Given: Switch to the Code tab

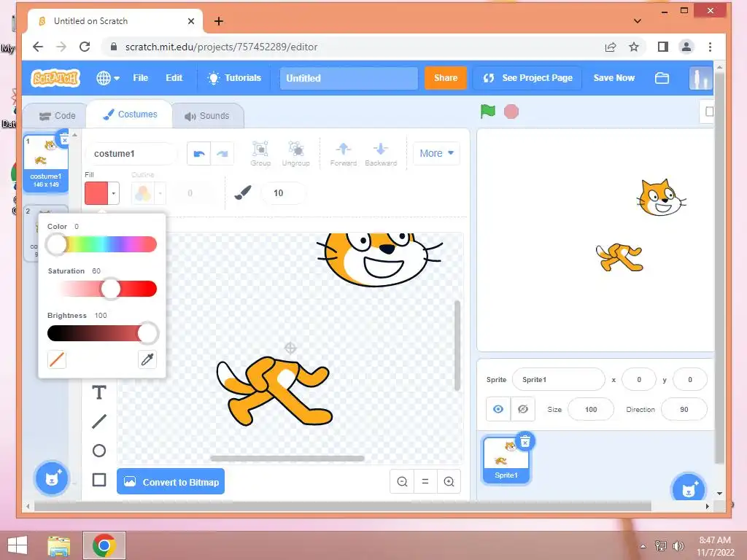Looking at the screenshot, I should pyautogui.click(x=57, y=116).
